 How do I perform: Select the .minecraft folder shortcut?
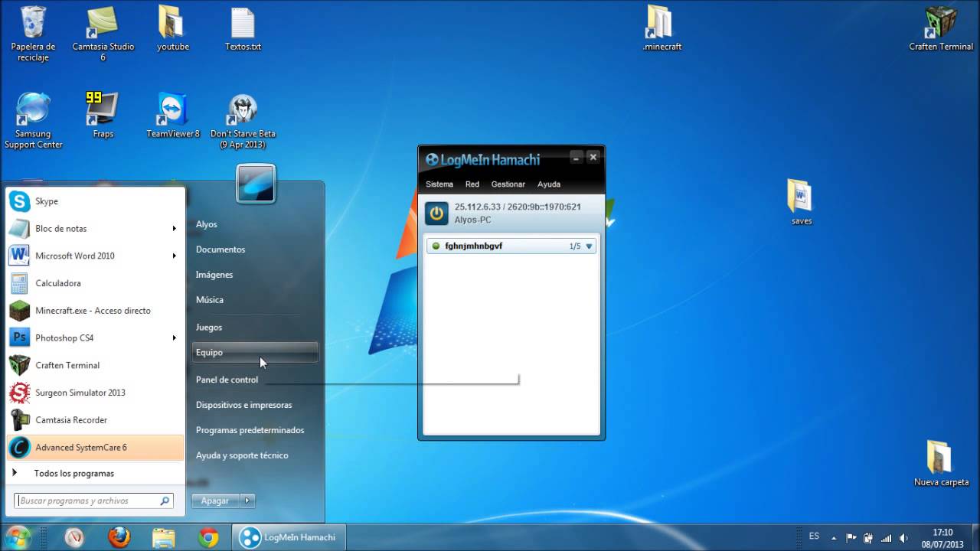click(661, 28)
